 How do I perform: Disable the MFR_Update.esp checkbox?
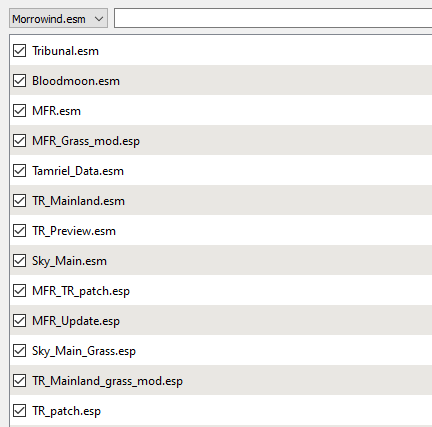click(x=19, y=321)
